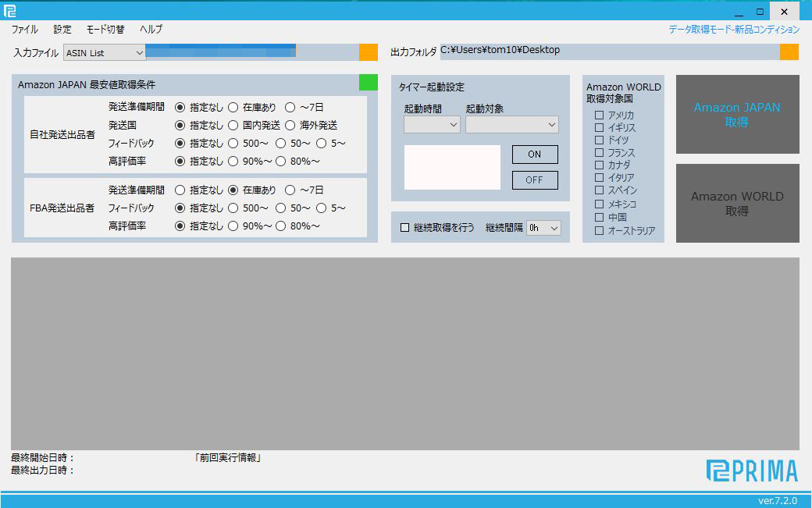The width and height of the screenshot is (812, 508).
Task: Check the イギリス country checkbox
Action: 599,127
